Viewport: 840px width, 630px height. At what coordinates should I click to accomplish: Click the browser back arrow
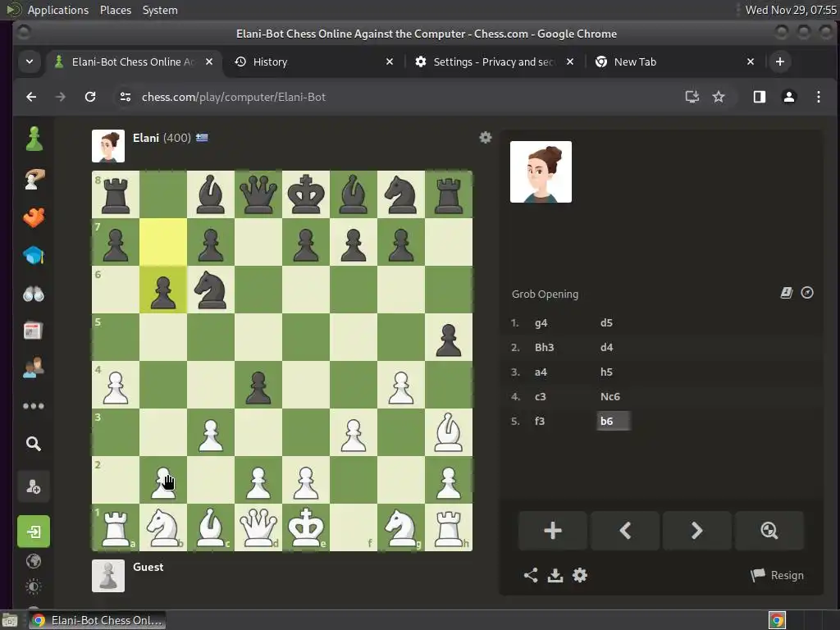coord(32,97)
